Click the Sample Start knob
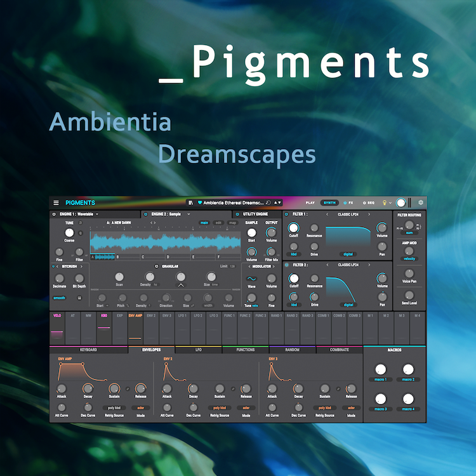Screen dimensions: 476x476 click(x=251, y=233)
